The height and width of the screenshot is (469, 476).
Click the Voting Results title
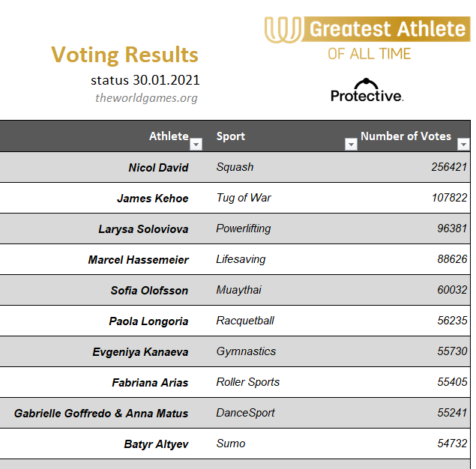tap(124, 55)
